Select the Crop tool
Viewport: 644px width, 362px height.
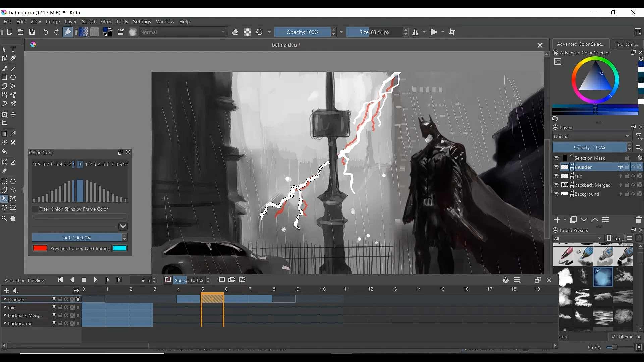5,123
